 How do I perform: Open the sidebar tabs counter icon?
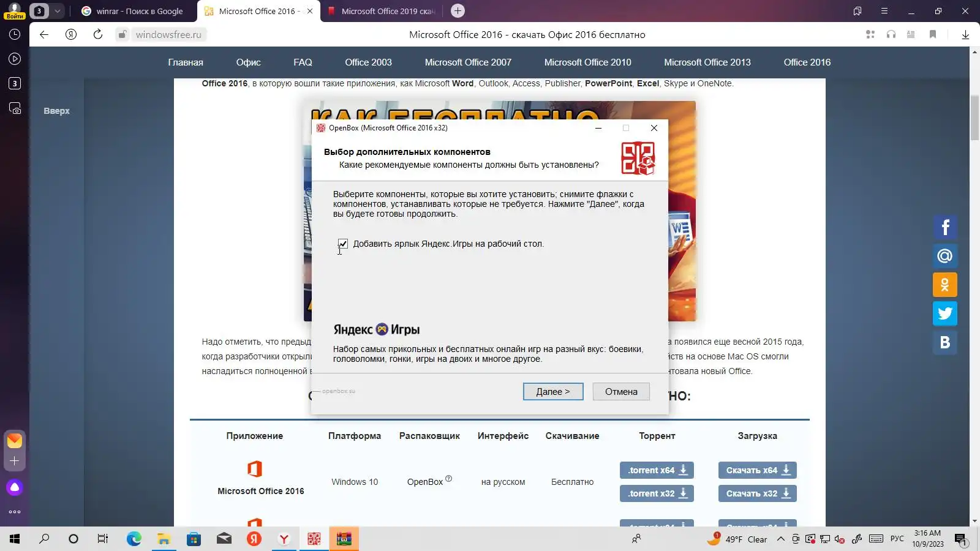[15, 83]
